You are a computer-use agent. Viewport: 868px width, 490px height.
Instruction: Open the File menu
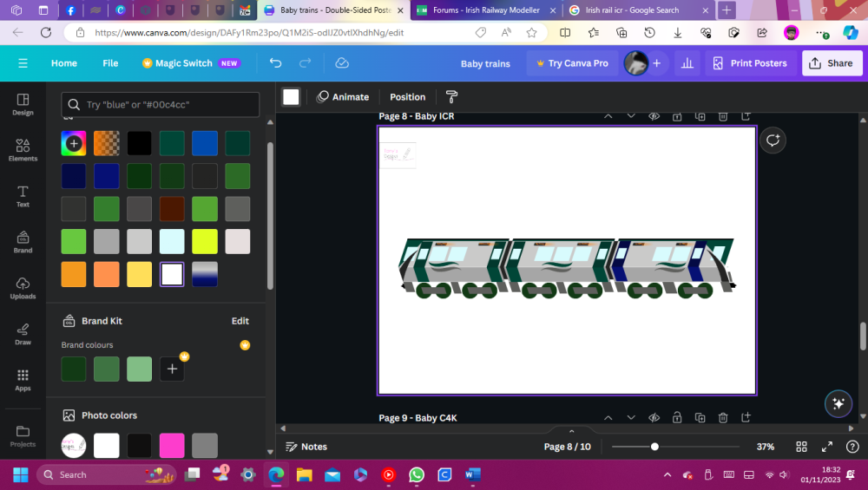pos(110,63)
